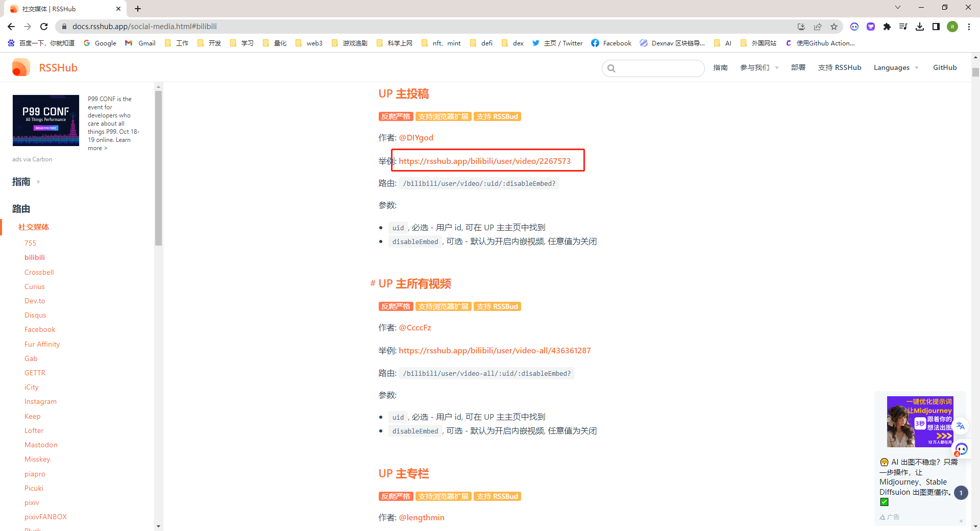Open the Extensions puzzle icon

(887, 27)
